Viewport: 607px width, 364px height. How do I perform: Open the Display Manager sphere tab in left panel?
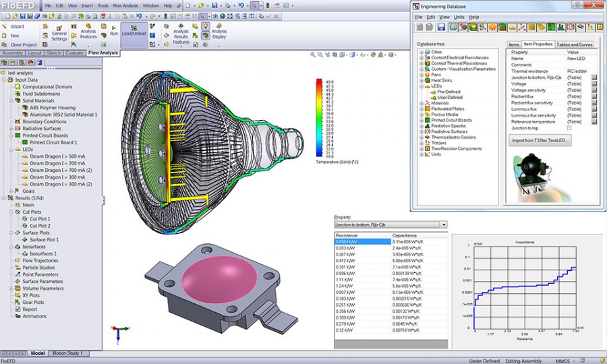coord(30,62)
